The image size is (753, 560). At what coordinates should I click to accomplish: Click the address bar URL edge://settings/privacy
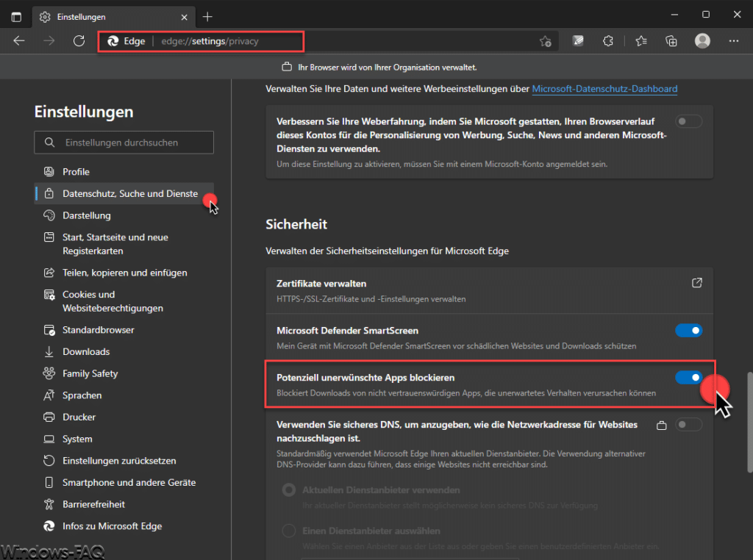[x=210, y=41]
